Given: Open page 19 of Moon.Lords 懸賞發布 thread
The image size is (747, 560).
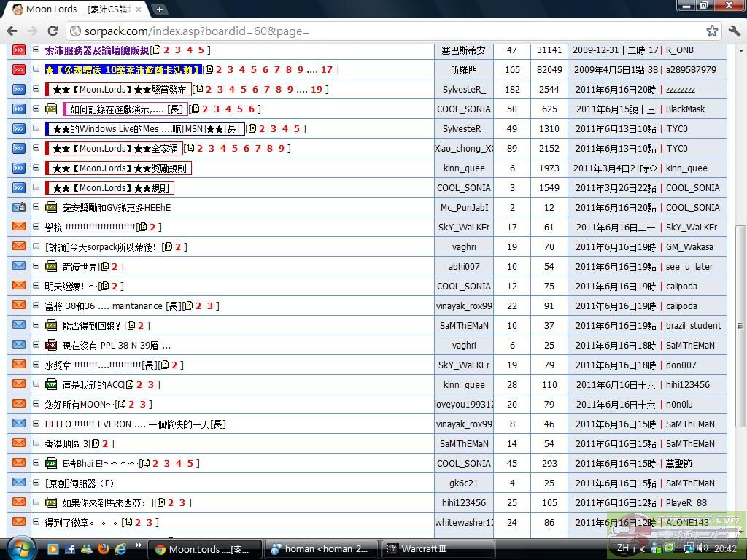Looking at the screenshot, I should [316, 90].
